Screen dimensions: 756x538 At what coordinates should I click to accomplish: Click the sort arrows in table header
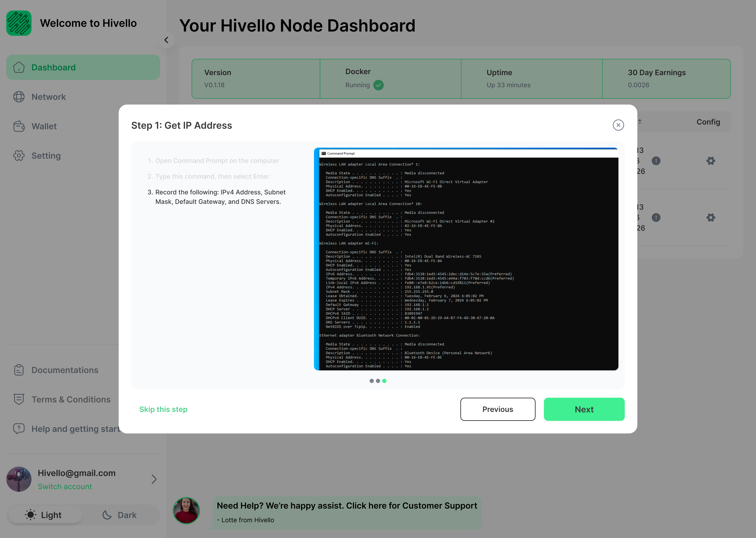640,122
